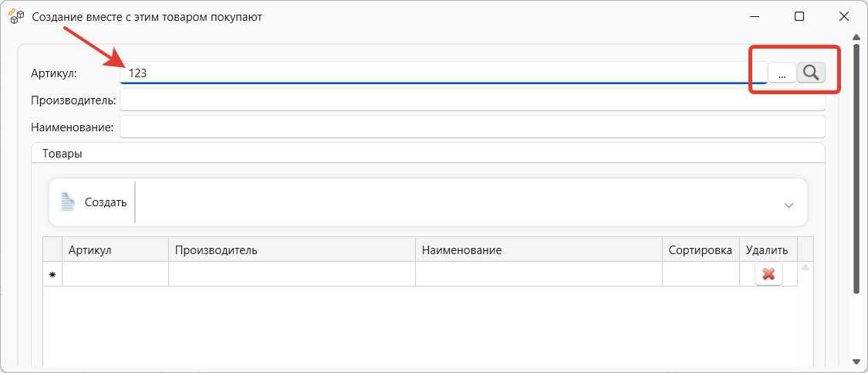Maximize the window
Viewport: 868px width, 373px height.
799,17
